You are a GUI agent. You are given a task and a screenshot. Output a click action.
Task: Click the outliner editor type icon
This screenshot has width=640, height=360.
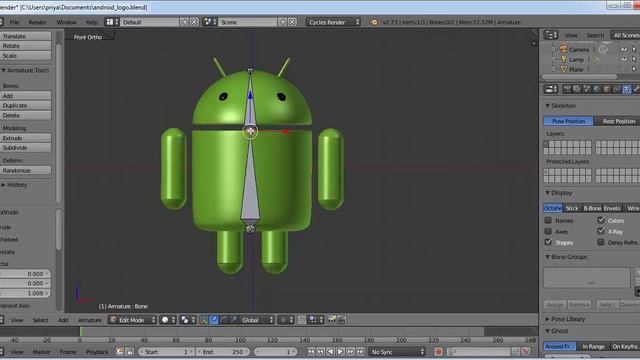(x=551, y=35)
